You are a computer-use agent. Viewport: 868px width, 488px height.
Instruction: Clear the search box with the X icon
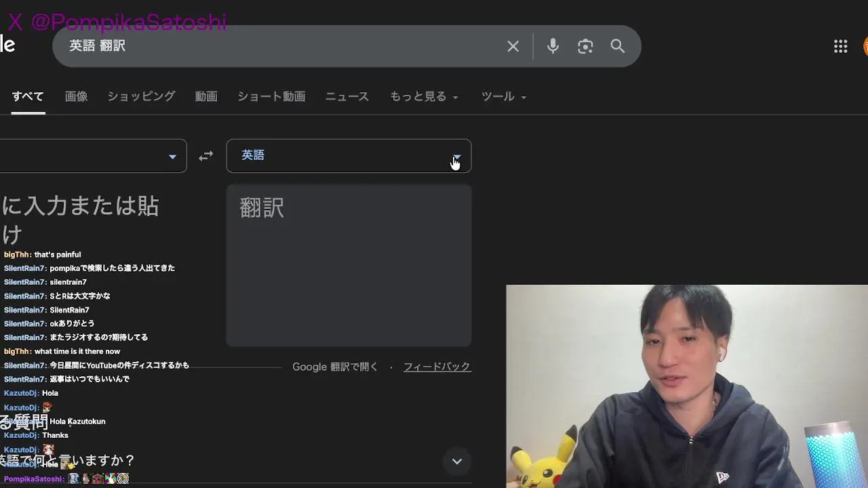pyautogui.click(x=513, y=46)
